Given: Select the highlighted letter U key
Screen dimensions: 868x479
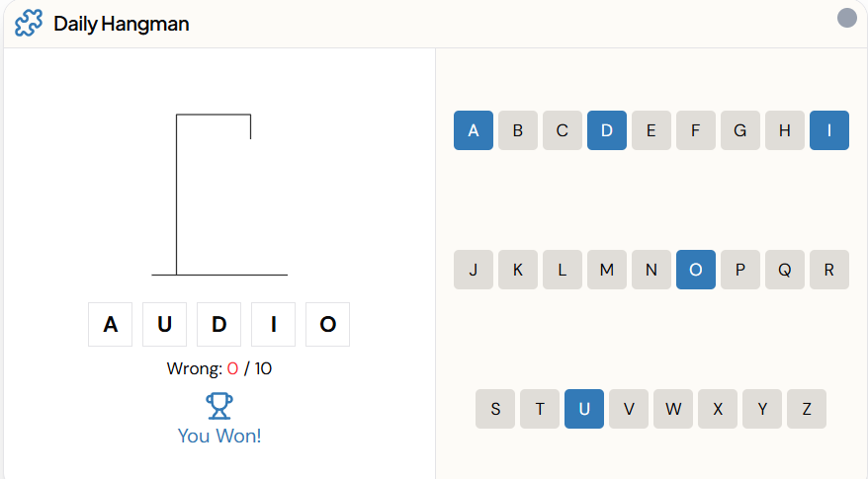Looking at the screenshot, I should (584, 409).
